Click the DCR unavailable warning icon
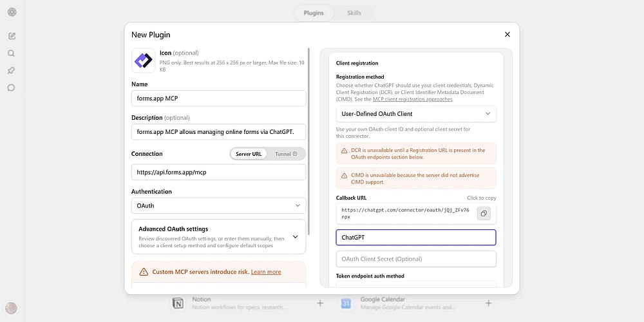 (344, 150)
